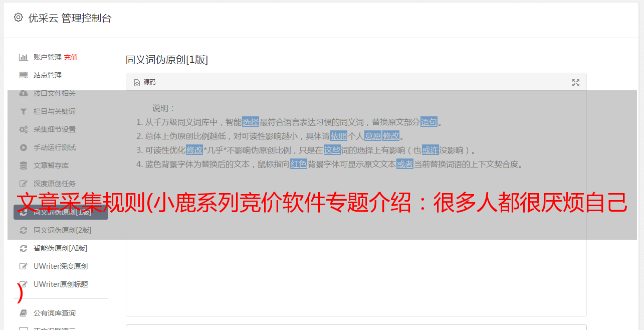Click the 站点管理 server icon

[x=23, y=75]
